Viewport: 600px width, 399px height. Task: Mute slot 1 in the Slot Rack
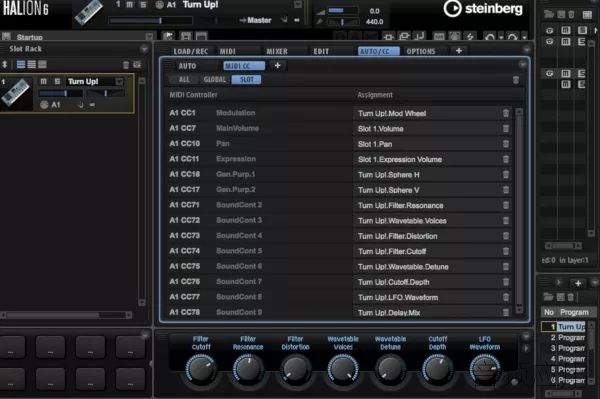point(44,81)
